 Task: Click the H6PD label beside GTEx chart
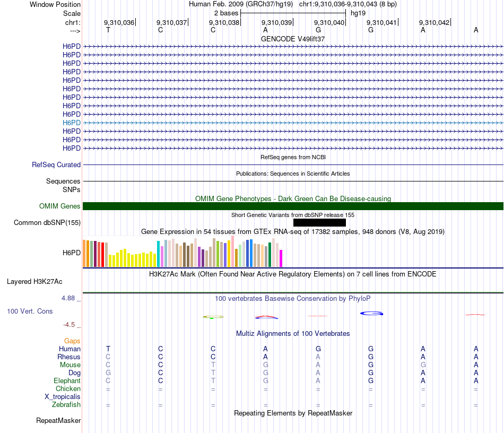click(x=72, y=253)
